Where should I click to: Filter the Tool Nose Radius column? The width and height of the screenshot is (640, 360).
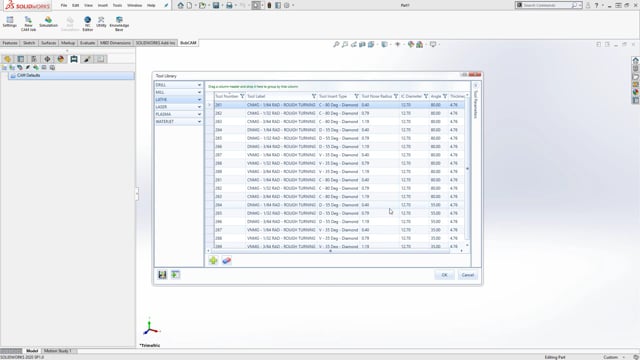tap(396, 96)
